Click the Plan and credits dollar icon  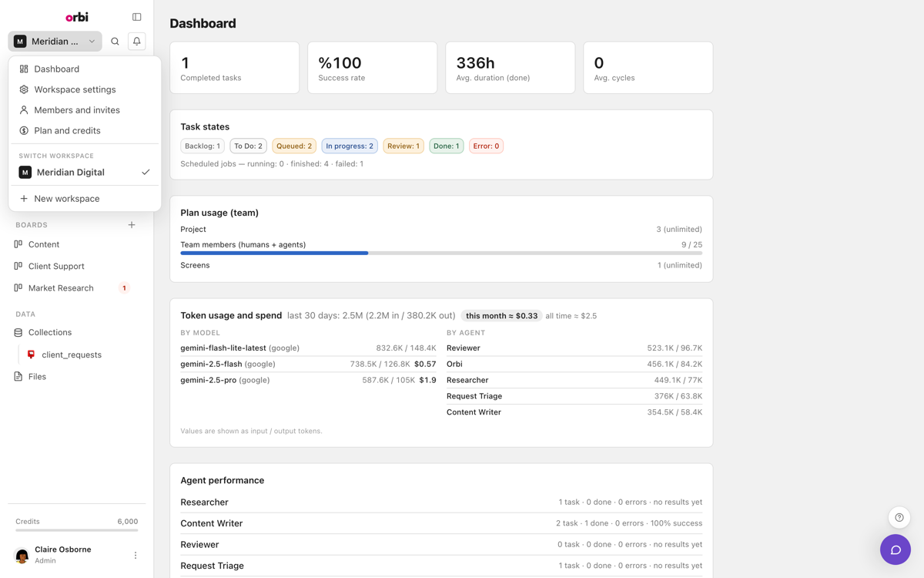click(x=24, y=131)
